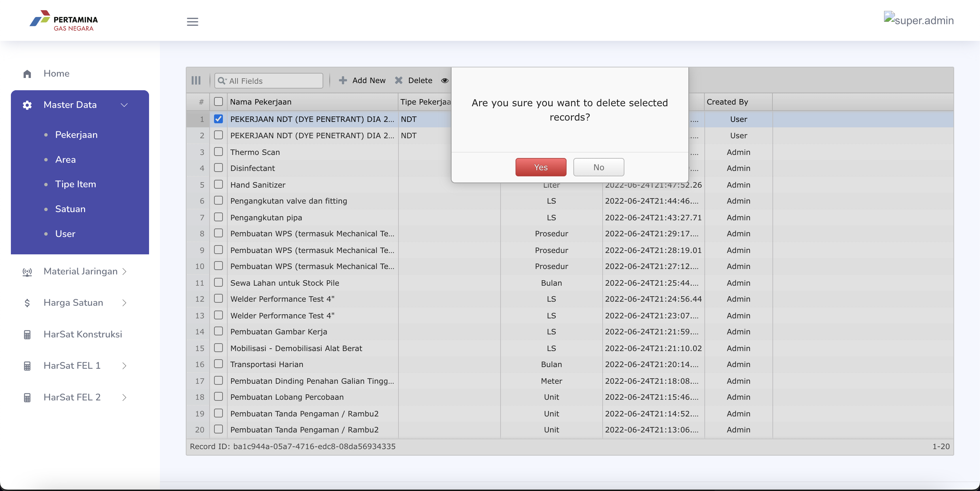The height and width of the screenshot is (491, 980).
Task: Expand the Material Jaringan chevron
Action: click(x=124, y=271)
